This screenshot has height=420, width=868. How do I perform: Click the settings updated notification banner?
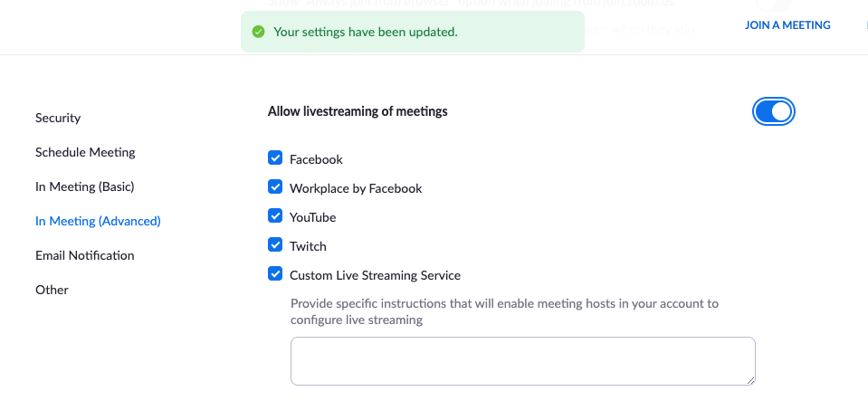pos(413,32)
